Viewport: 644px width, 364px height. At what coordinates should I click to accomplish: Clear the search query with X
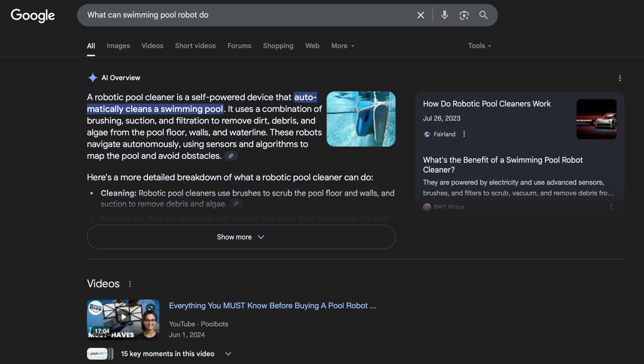420,15
